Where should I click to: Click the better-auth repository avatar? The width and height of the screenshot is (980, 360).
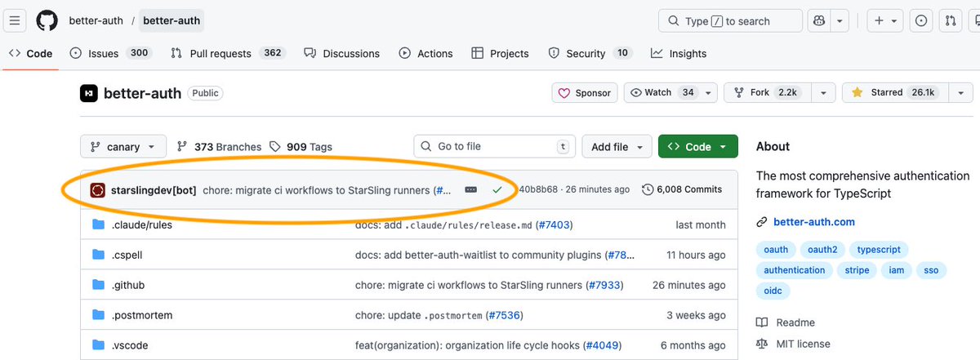click(88, 93)
